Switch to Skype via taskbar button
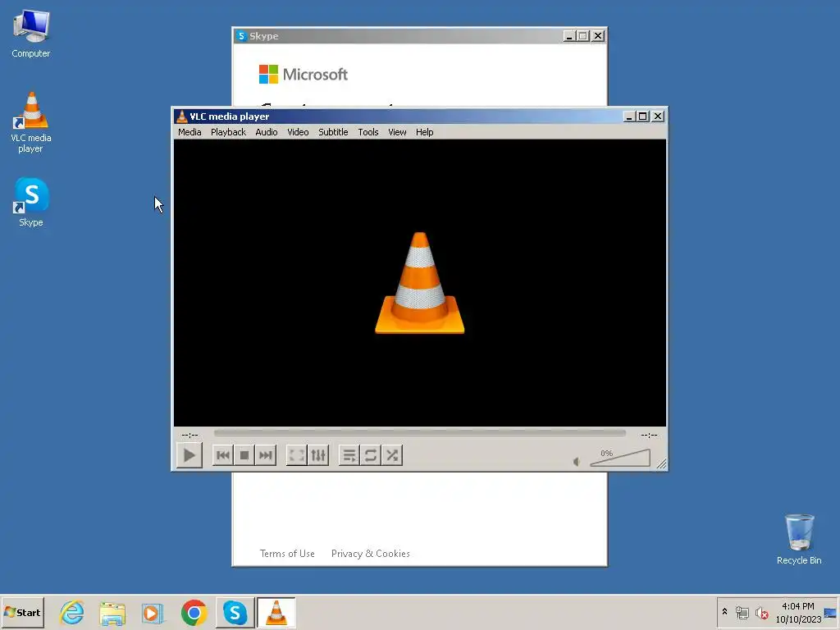The width and height of the screenshot is (840, 630). (235, 612)
